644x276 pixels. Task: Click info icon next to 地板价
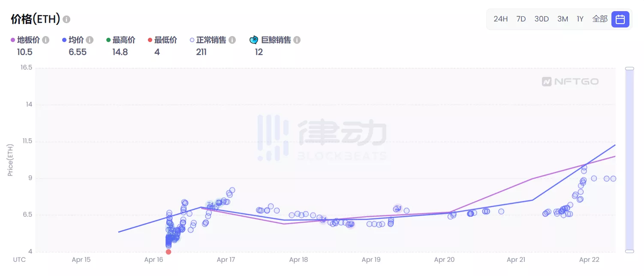pos(45,40)
